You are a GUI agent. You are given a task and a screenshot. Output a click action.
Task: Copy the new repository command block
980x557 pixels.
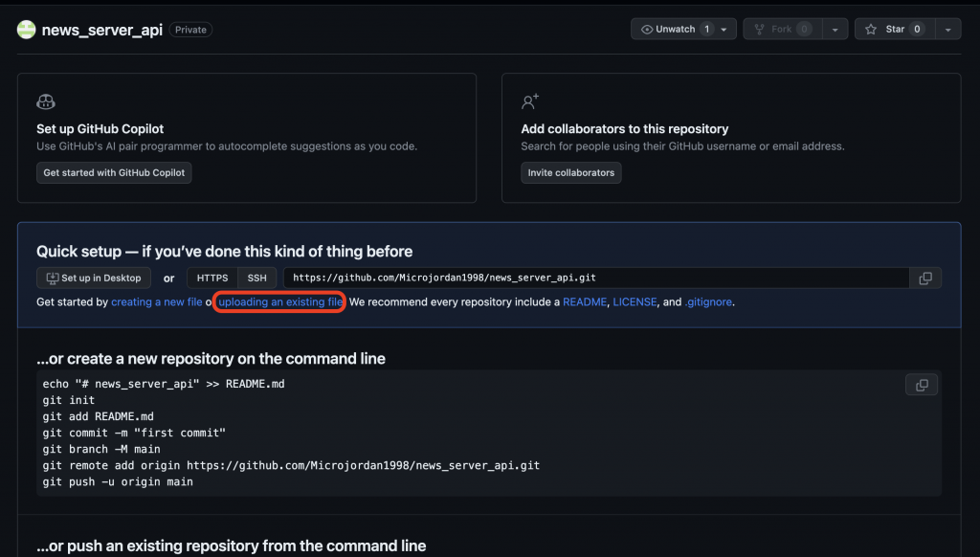(922, 385)
